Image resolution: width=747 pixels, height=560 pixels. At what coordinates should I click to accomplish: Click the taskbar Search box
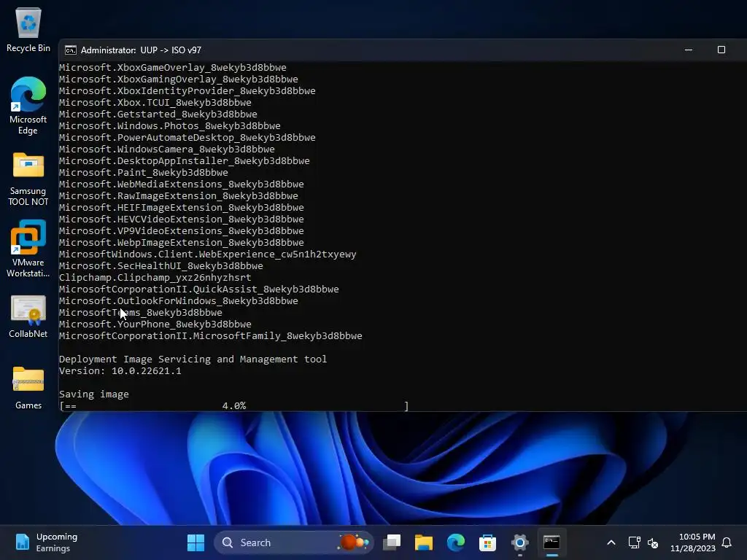click(x=294, y=542)
